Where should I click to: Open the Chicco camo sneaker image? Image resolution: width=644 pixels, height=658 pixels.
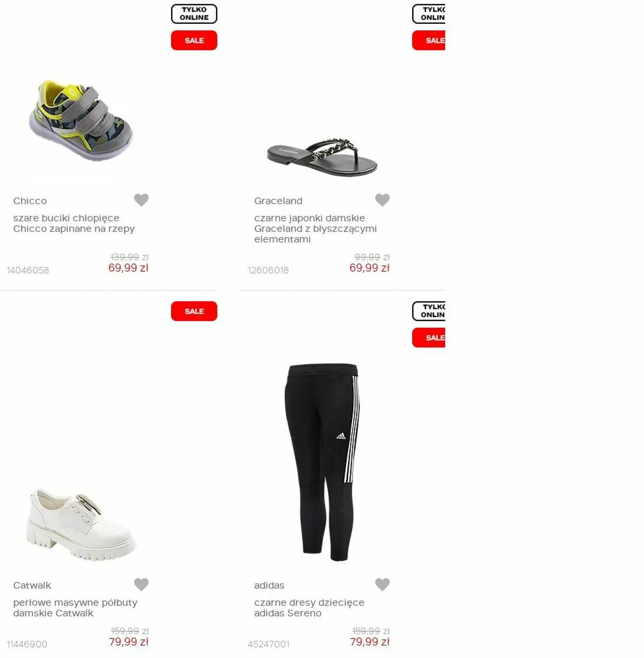[x=81, y=120]
